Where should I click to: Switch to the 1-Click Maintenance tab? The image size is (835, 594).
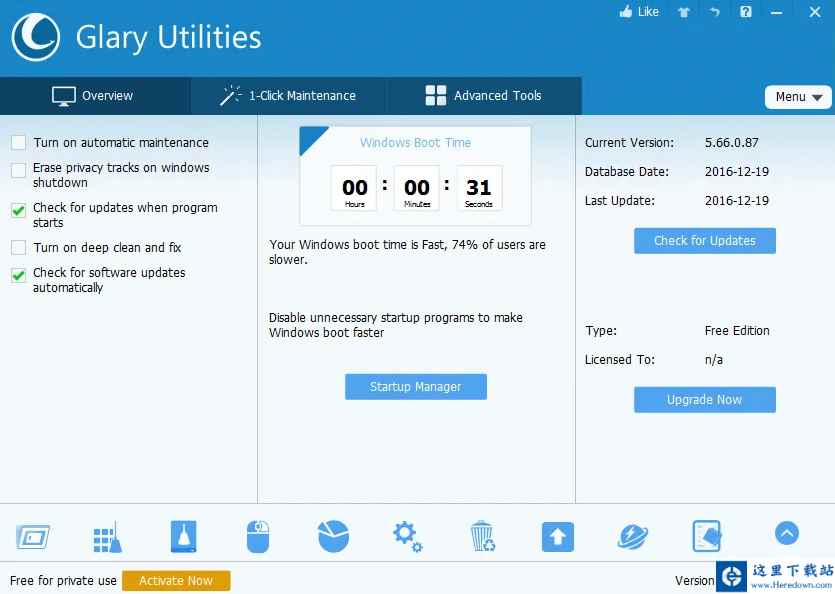click(x=288, y=96)
